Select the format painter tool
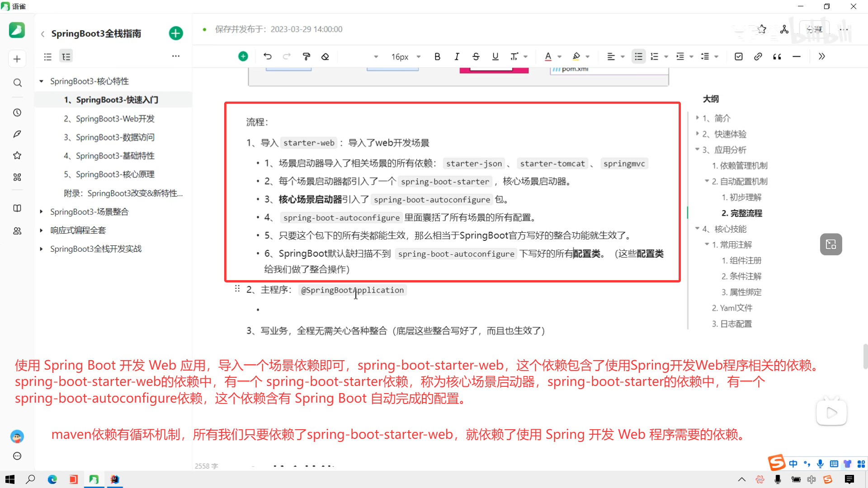868x488 pixels. (x=306, y=56)
